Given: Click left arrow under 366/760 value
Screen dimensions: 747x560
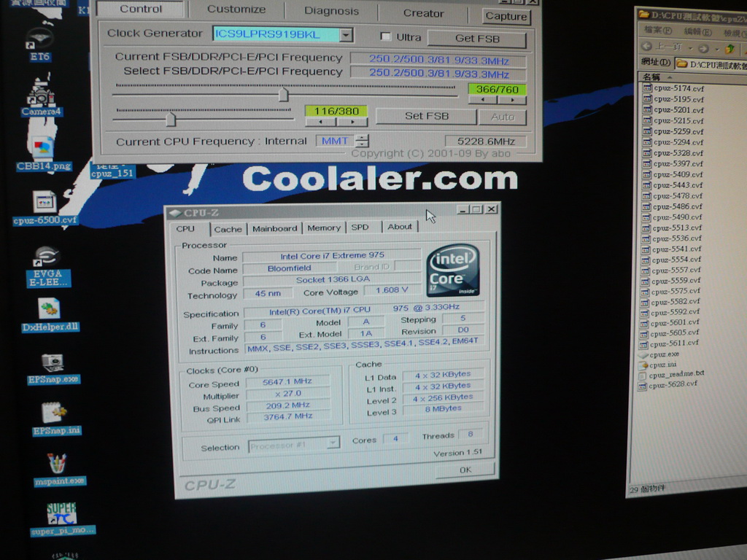Looking at the screenshot, I should point(483,100).
